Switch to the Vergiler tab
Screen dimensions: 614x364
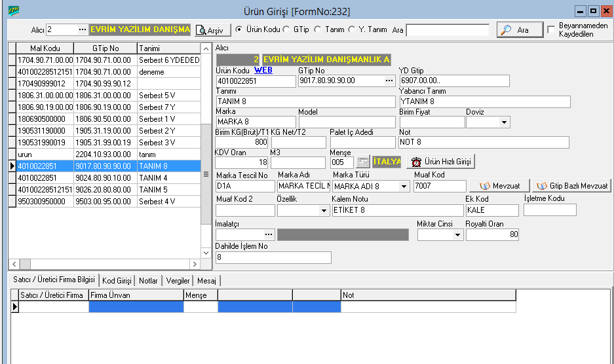[178, 281]
